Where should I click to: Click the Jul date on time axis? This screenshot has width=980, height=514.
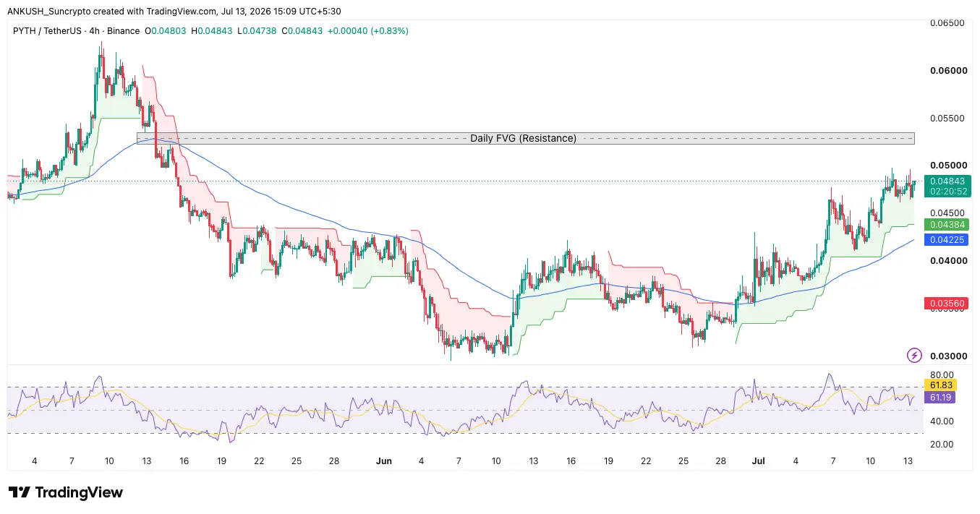[x=758, y=461]
